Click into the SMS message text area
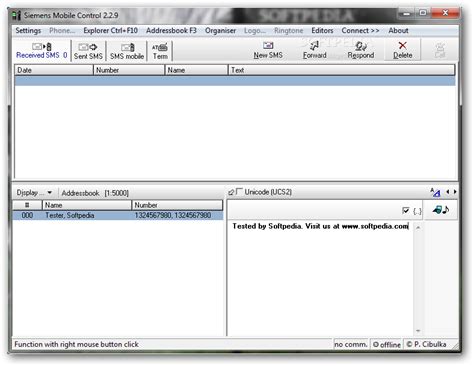Screen dimensions: 474x366 pos(320,278)
